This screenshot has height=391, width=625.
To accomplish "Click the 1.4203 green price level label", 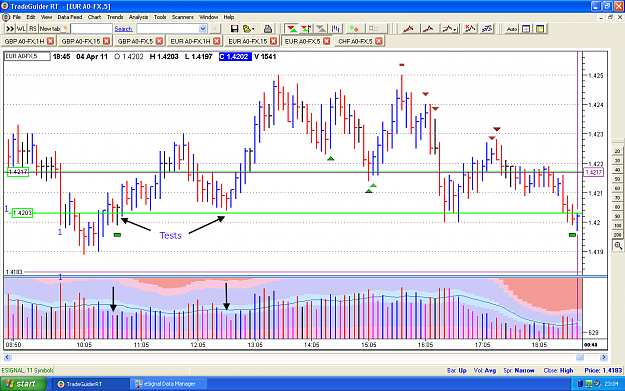I will tap(22, 213).
